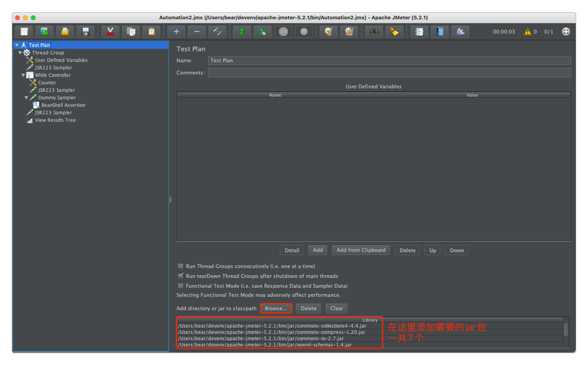Click the Toggle enable/disable icon

[x=217, y=32]
